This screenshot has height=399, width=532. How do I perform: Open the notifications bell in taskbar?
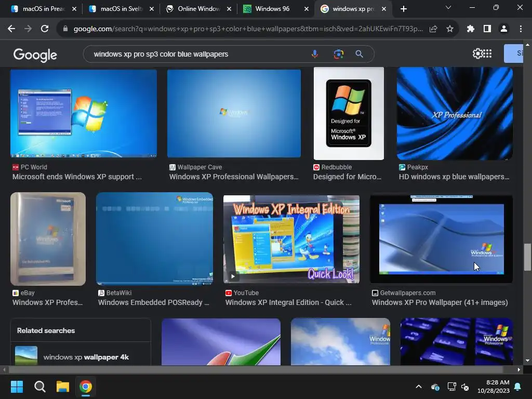click(518, 387)
